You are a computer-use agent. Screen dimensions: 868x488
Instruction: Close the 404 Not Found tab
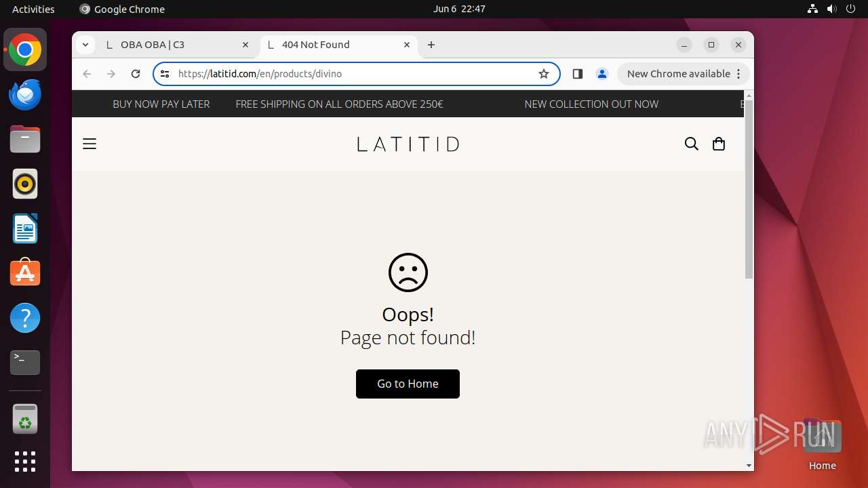tap(407, 45)
